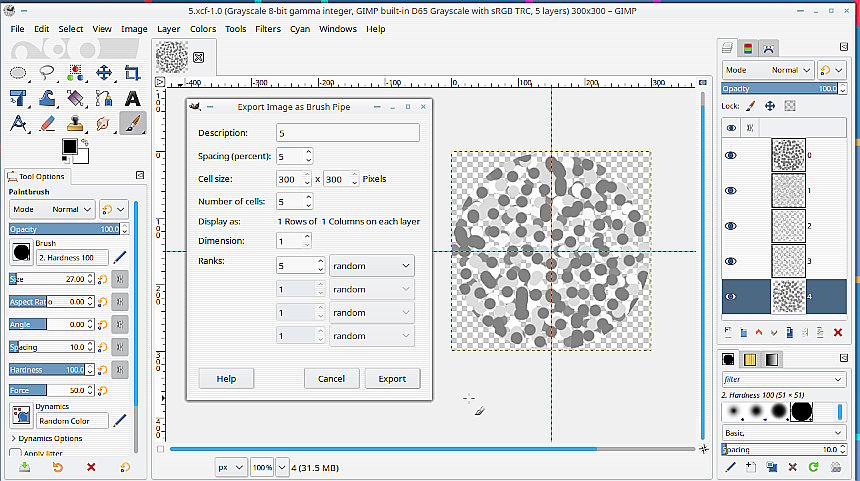Select the Eraser tool
The width and height of the screenshot is (860, 481).
[47, 123]
